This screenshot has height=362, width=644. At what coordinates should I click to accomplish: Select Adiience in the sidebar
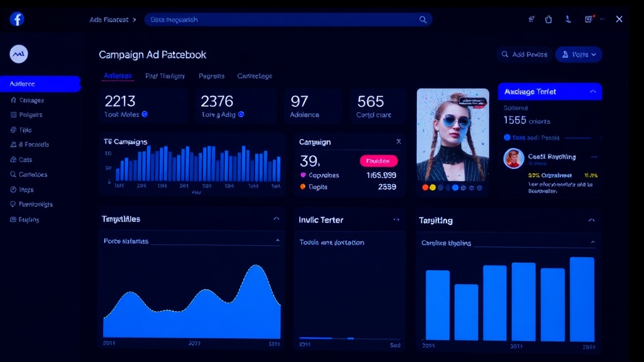[40, 84]
